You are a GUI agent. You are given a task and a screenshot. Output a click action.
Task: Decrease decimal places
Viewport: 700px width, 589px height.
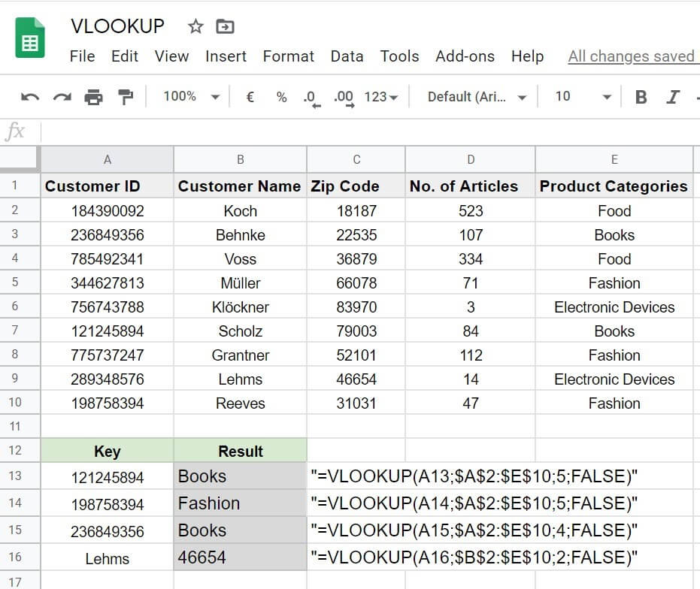[311, 98]
